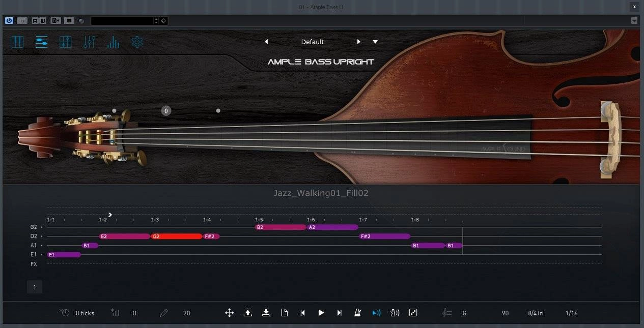
Task: Toggle the hand audition speaker icon
Action: point(395,313)
